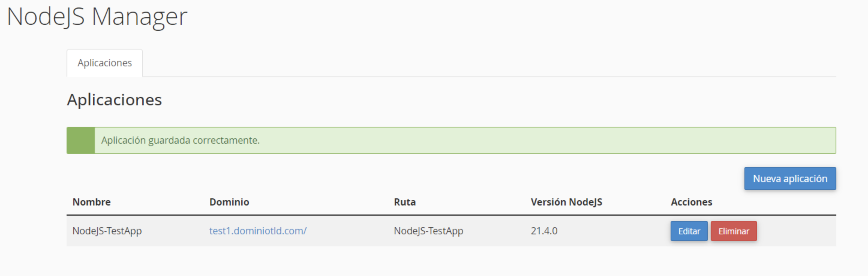Click the Aplicaciones section heading
The height and width of the screenshot is (276, 868).
tap(115, 100)
